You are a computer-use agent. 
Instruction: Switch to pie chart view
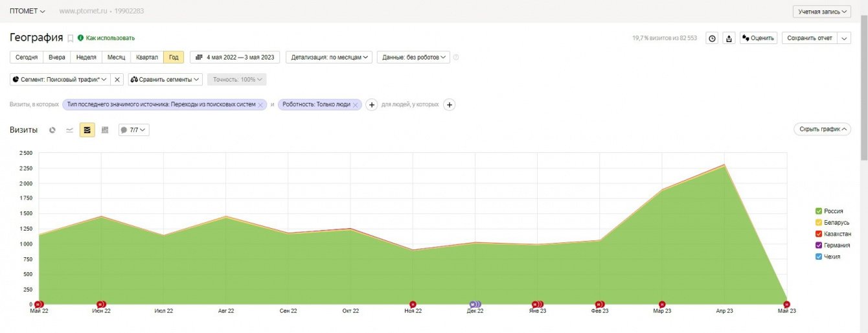tap(52, 130)
